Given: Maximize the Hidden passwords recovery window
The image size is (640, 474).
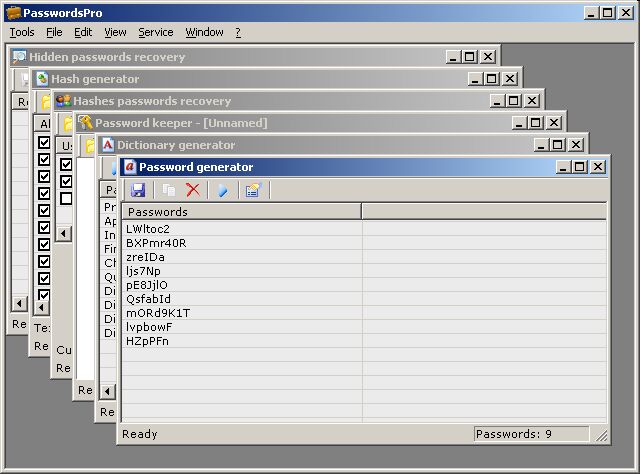Looking at the screenshot, I should click(469, 56).
